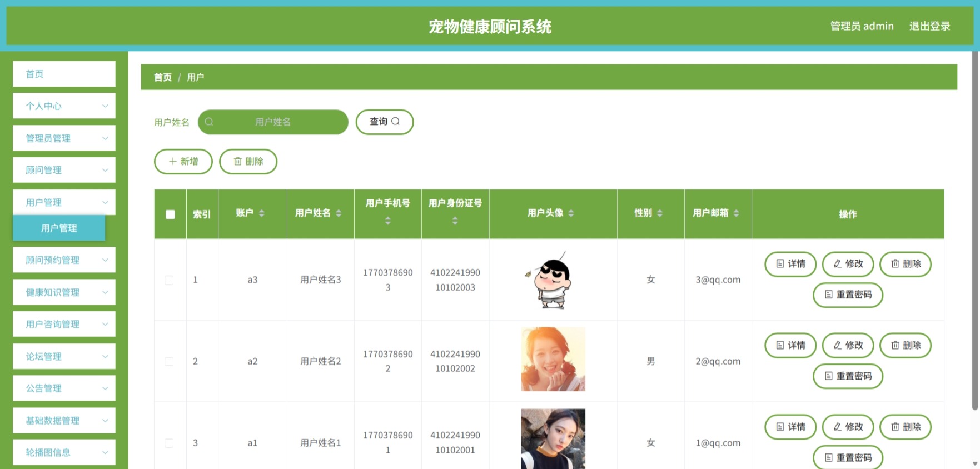The height and width of the screenshot is (469, 980).
Task: Expand the 健康知识管理 menu chevron
Action: tap(105, 292)
